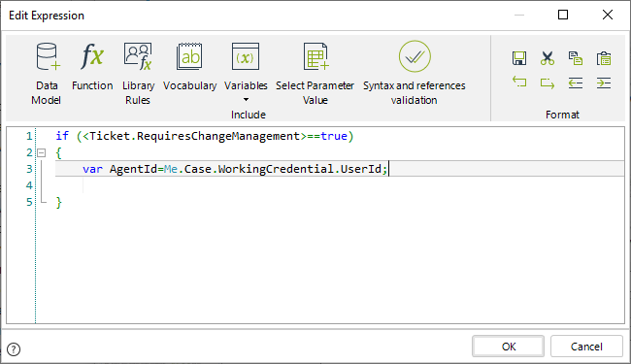Click the 'var' keyword on line 3
Viewport: 631px width, 364px height.
92,169
